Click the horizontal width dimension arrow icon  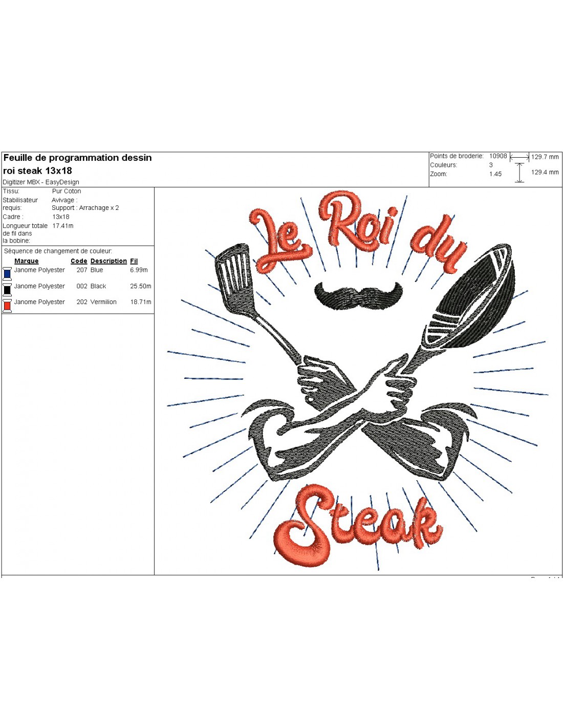519,158
